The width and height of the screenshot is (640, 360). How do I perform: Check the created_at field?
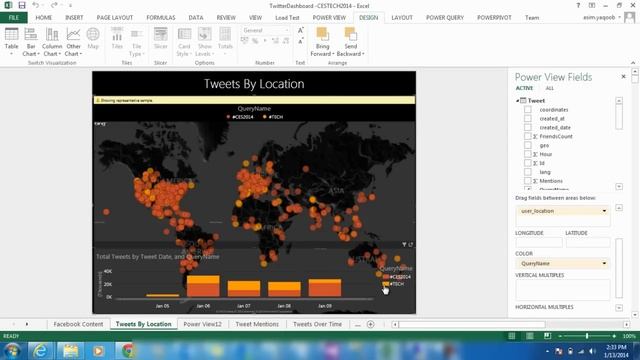point(528,118)
